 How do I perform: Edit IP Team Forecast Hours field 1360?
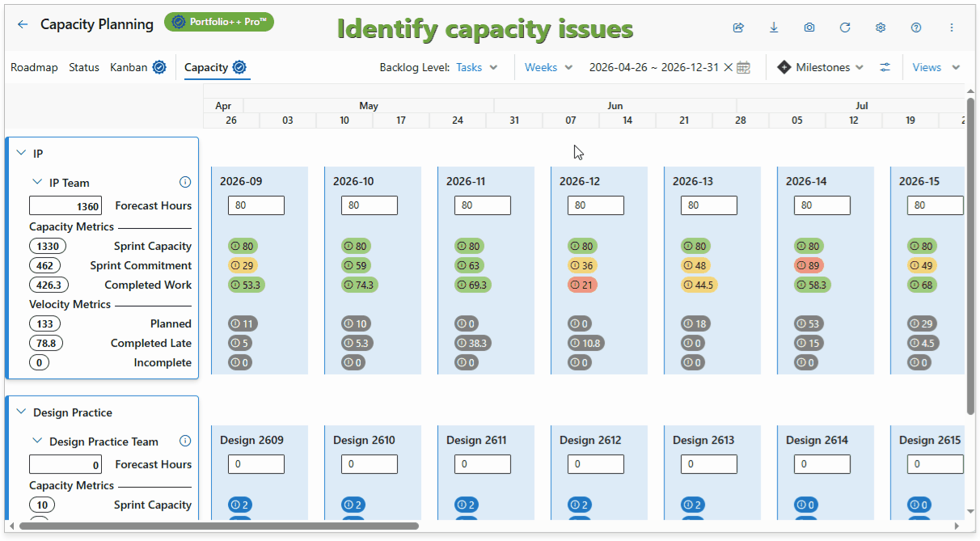(x=66, y=206)
